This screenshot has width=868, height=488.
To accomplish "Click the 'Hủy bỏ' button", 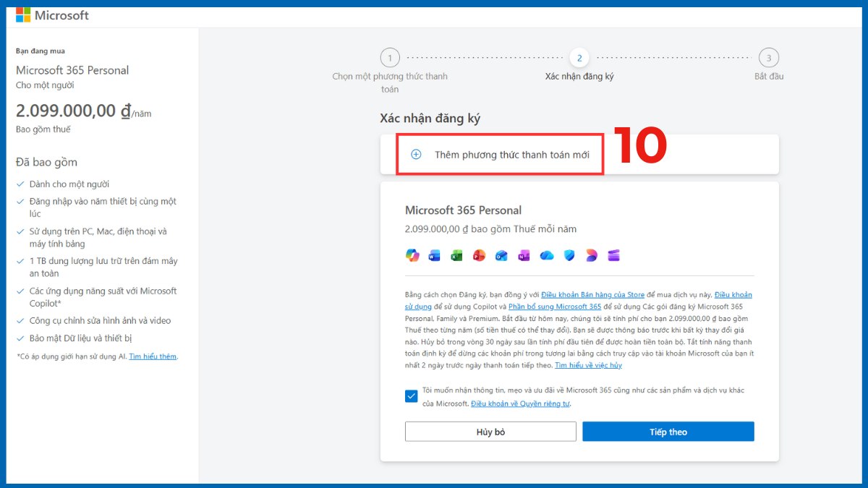I will click(490, 431).
